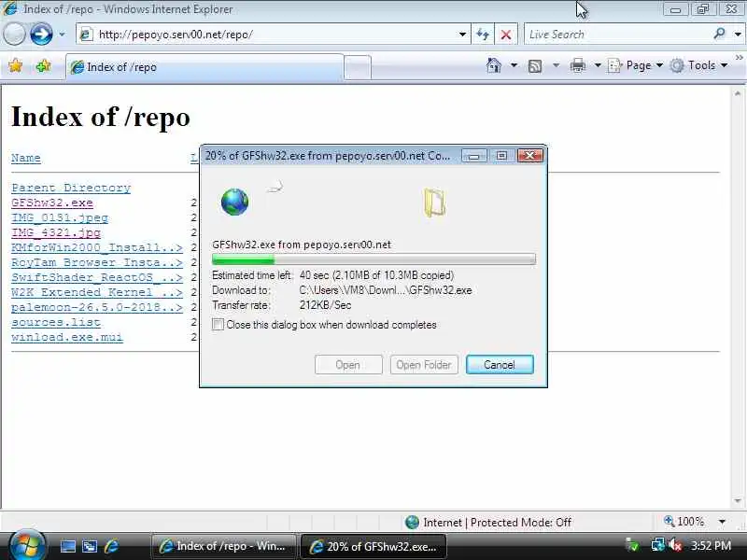The image size is (747, 560).
Task: Click the 3:52 PM system clock
Action: (711, 545)
